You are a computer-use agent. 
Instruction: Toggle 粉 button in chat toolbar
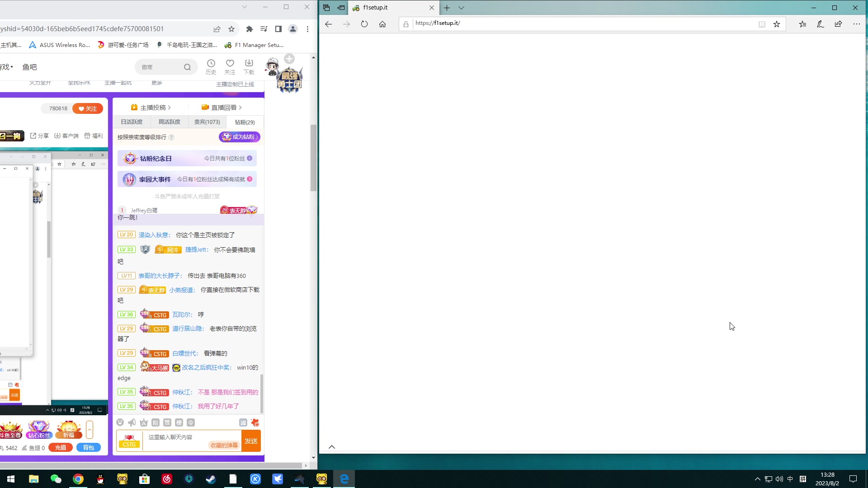tap(156, 422)
